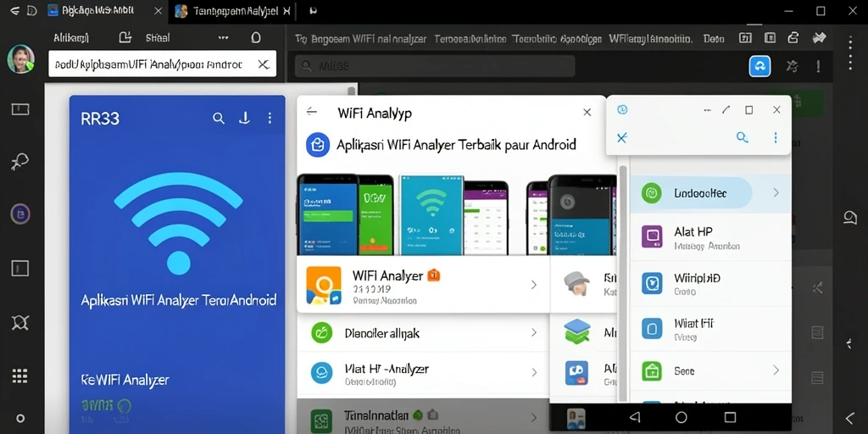Viewport: 868px width, 434px height.
Task: Tap the Android home circle button
Action: click(682, 417)
